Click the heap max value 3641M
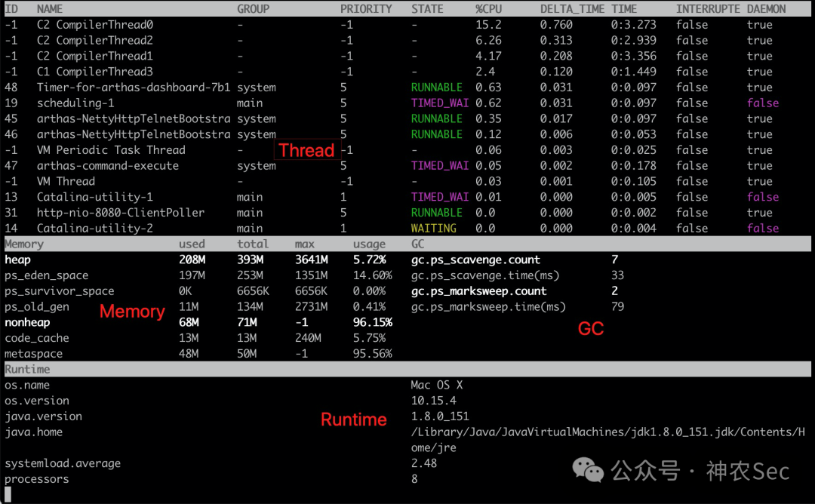815x504 pixels. [x=312, y=260]
